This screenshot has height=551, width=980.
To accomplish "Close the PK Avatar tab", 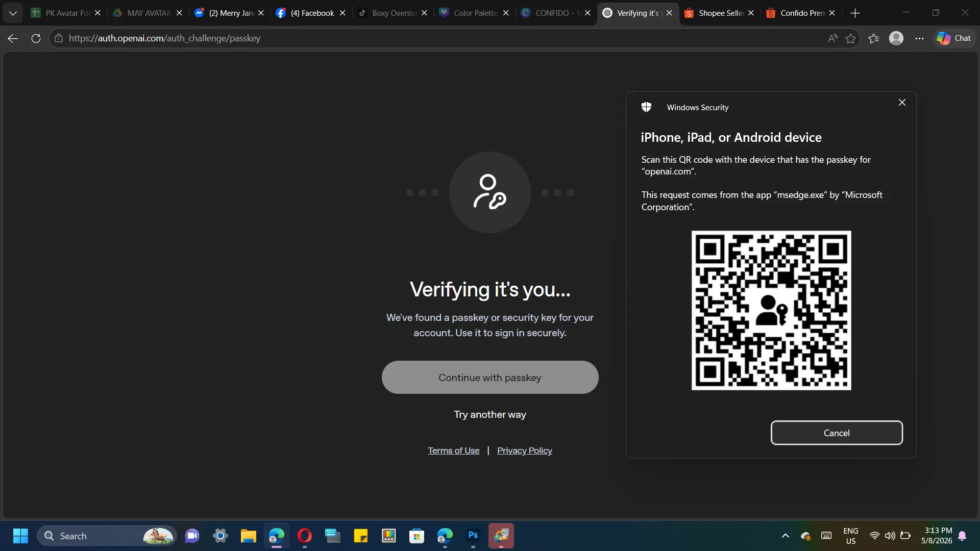I will tap(97, 13).
